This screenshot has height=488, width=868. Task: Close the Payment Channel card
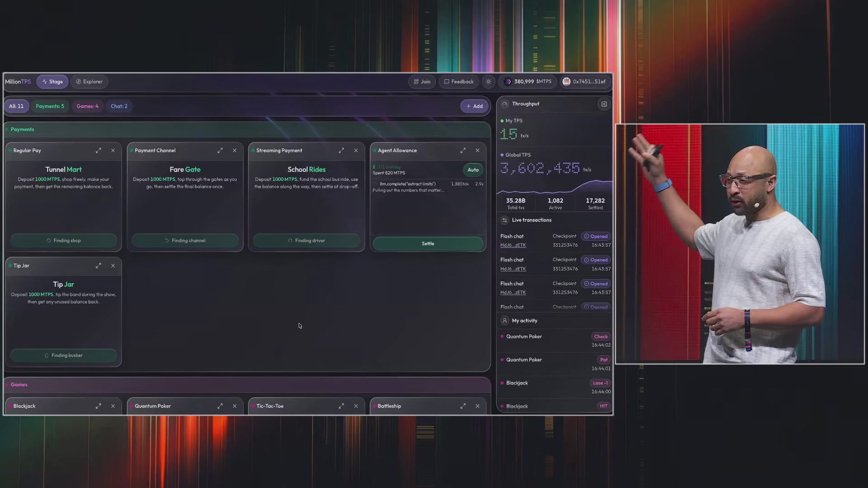(x=235, y=150)
